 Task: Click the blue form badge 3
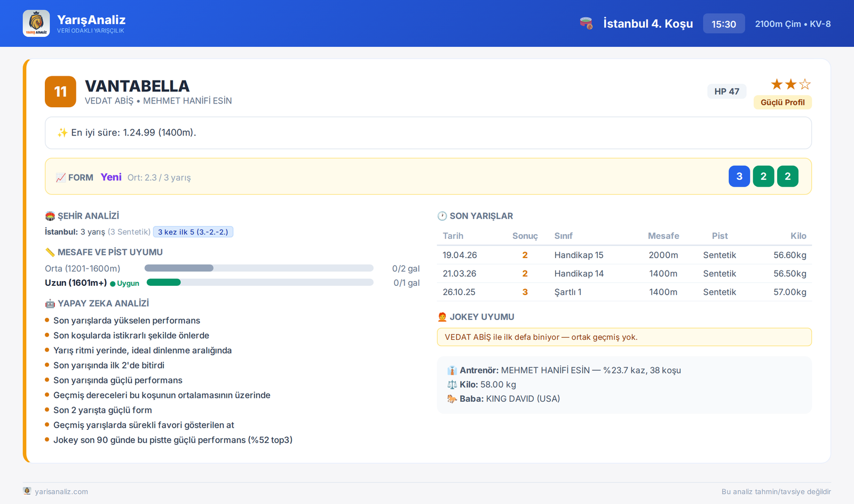click(x=739, y=177)
